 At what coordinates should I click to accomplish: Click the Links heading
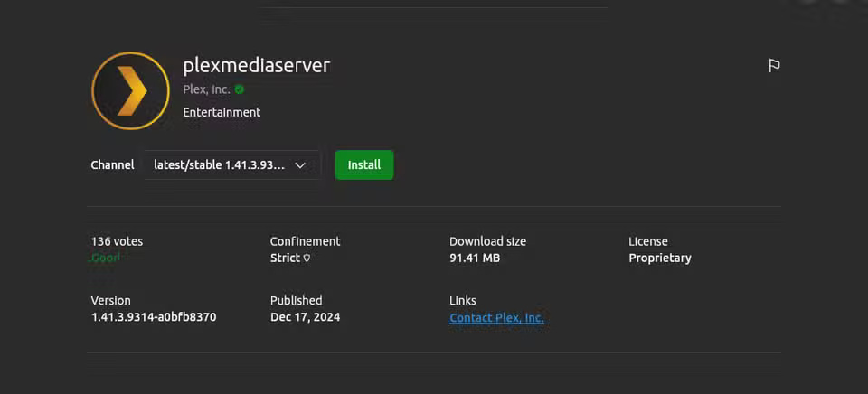[x=462, y=300]
